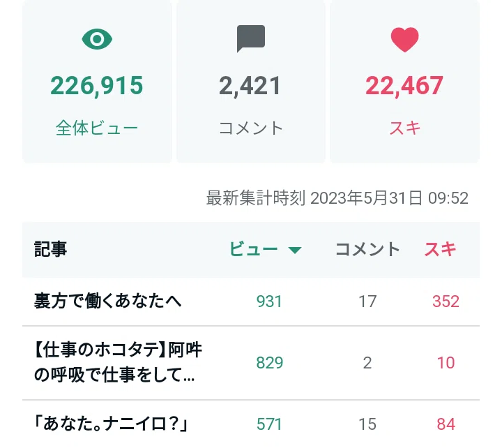The image size is (502, 448).
Task: Click the スキ label under the heart
Action: [x=404, y=128]
